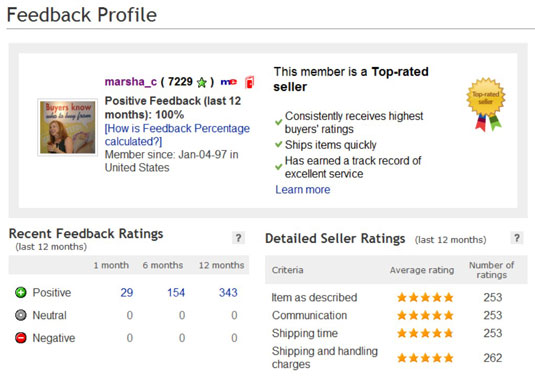
Task: Open help for Detailed Seller Ratings
Action: coord(517,238)
